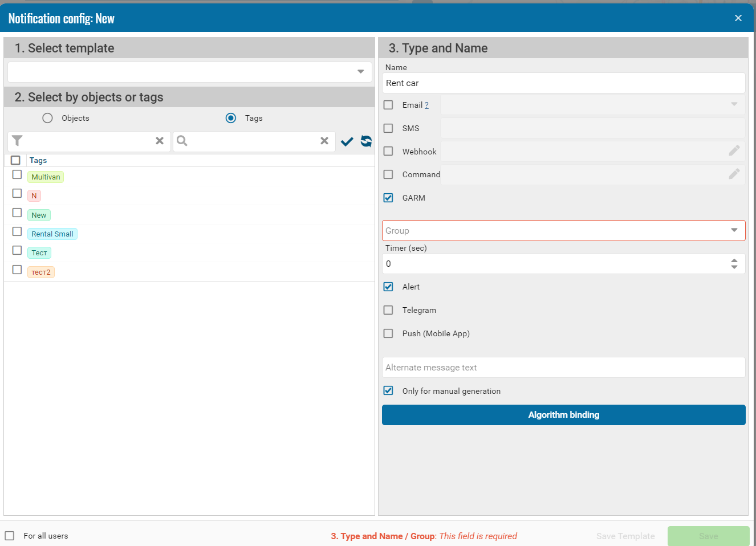Screen dimensions: 756x546
Task: Edit Command with the pencil icon
Action: tap(734, 174)
